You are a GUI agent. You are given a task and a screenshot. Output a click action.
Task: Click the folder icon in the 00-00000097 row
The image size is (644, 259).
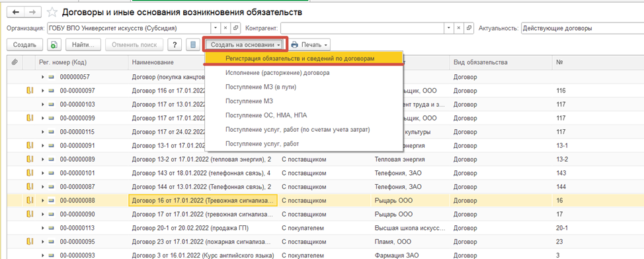pyautogui.click(x=29, y=91)
